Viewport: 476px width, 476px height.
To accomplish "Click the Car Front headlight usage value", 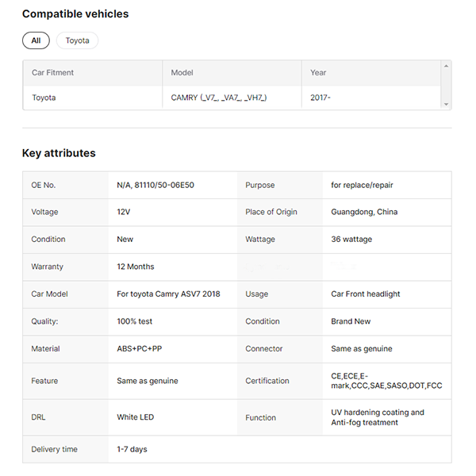I will point(366,294).
